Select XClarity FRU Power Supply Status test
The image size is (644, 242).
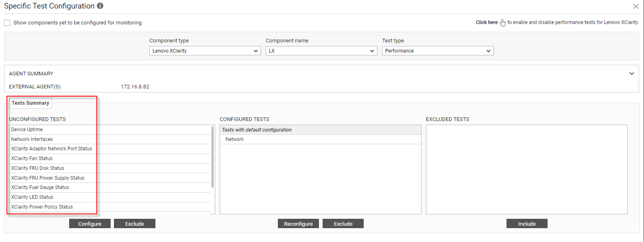click(110, 178)
